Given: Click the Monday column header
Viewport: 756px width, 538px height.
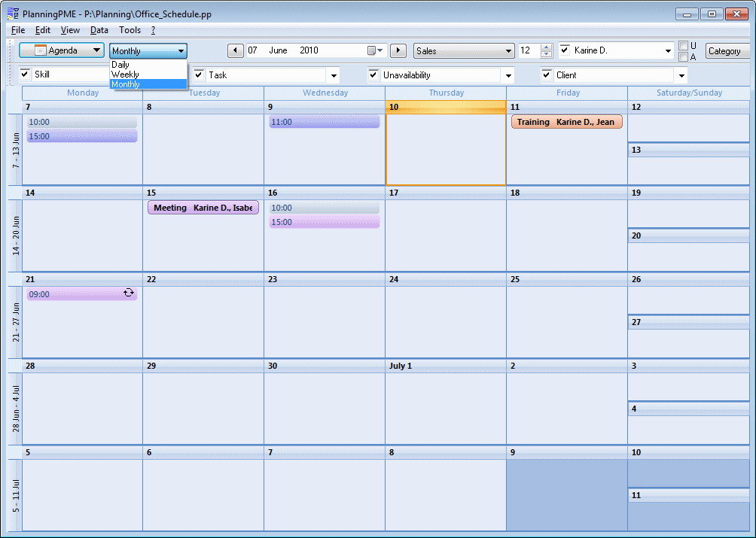Looking at the screenshot, I should coord(82,93).
